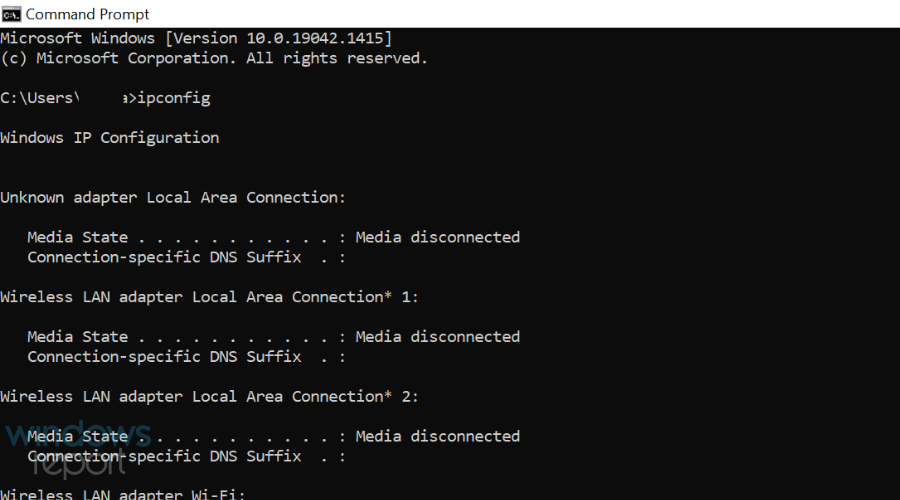
Task: Click the Windows IP Configuration heading
Action: click(109, 138)
